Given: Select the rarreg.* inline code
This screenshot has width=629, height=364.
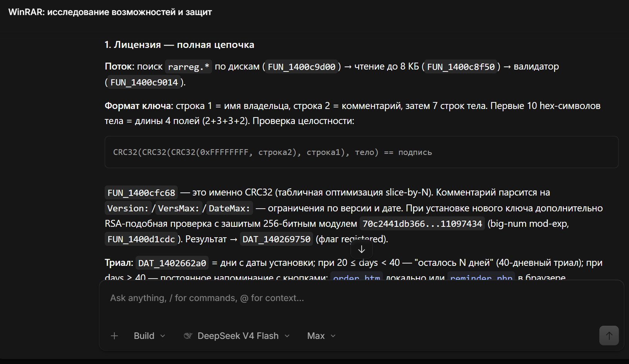Looking at the screenshot, I should click(x=189, y=67).
